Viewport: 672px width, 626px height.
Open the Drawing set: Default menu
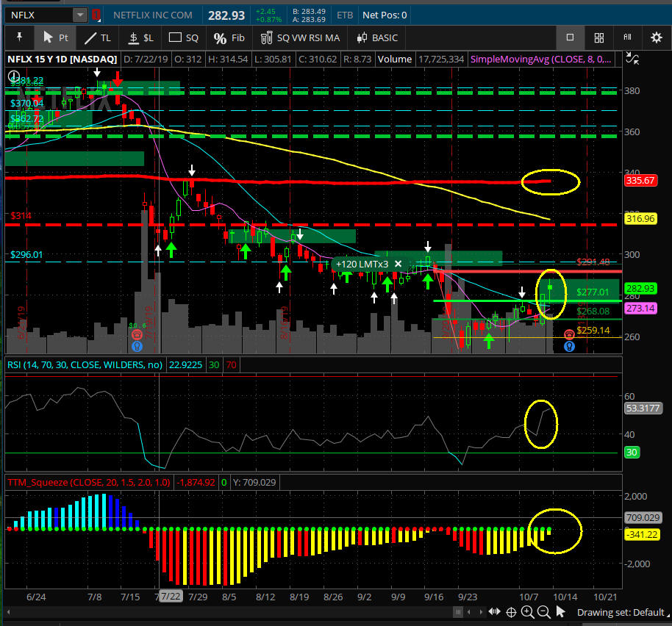[x=620, y=612]
